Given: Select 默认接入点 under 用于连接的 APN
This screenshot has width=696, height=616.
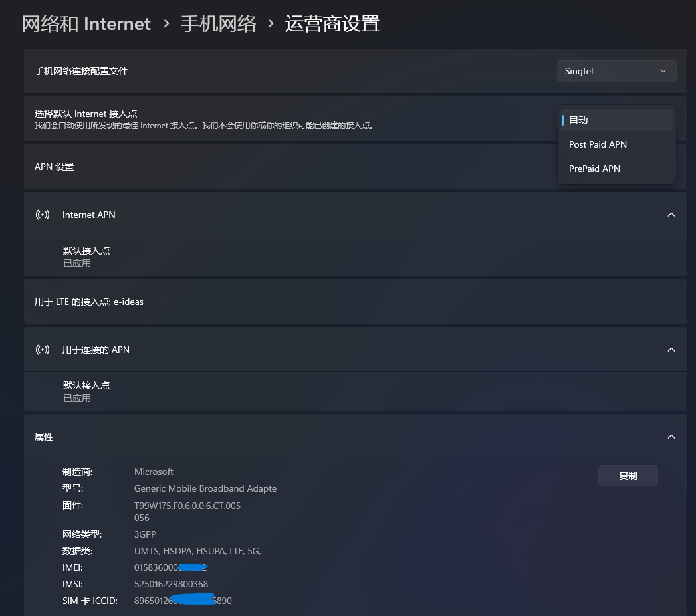Looking at the screenshot, I should coord(86,391).
